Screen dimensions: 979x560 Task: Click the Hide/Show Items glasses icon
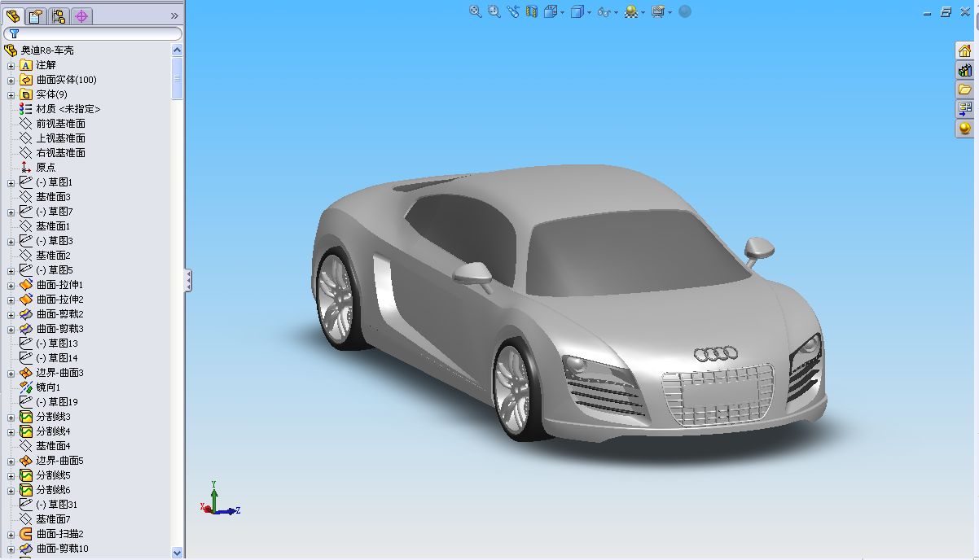pyautogui.click(x=604, y=12)
